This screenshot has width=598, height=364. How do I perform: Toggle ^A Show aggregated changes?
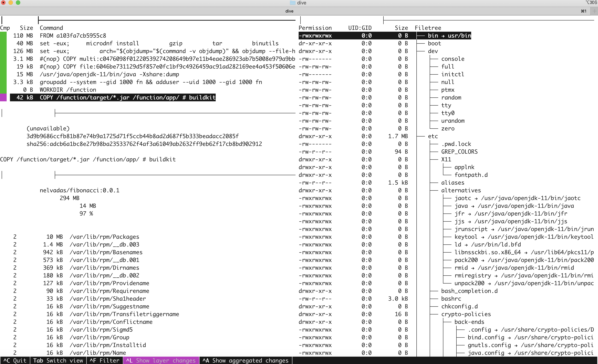[246, 360]
